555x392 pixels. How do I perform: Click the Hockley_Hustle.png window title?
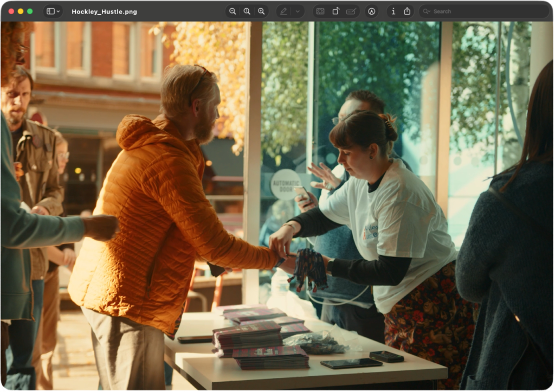pyautogui.click(x=104, y=11)
